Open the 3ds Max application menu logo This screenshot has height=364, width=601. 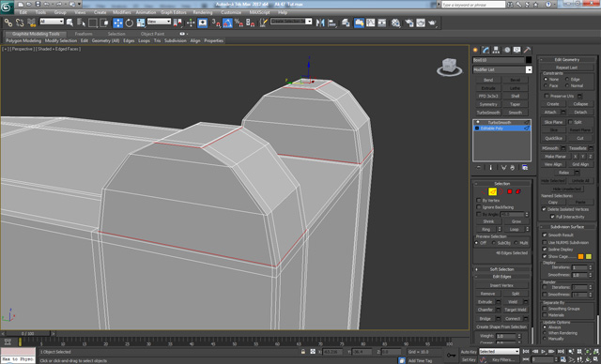7,7
